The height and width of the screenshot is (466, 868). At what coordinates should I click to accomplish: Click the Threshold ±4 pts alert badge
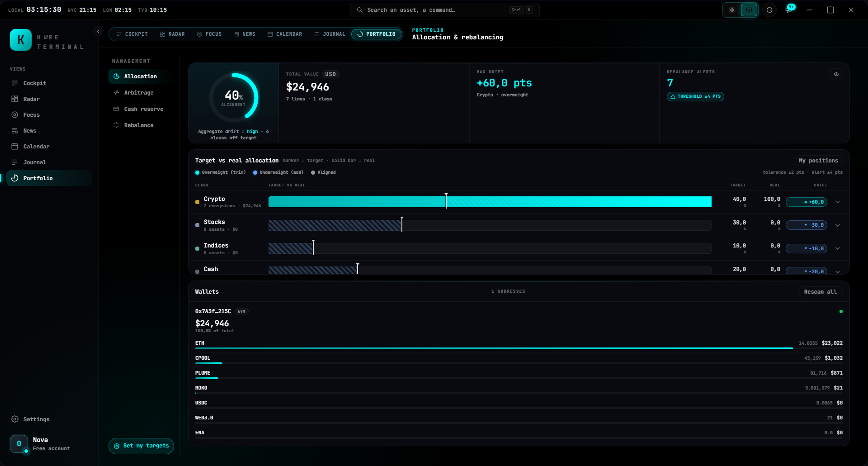(695, 96)
